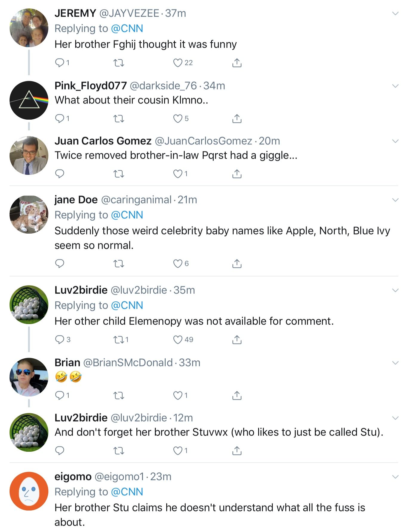
Task: Expand the options chevron on jane Doe's tweet
Action: pos(395,200)
